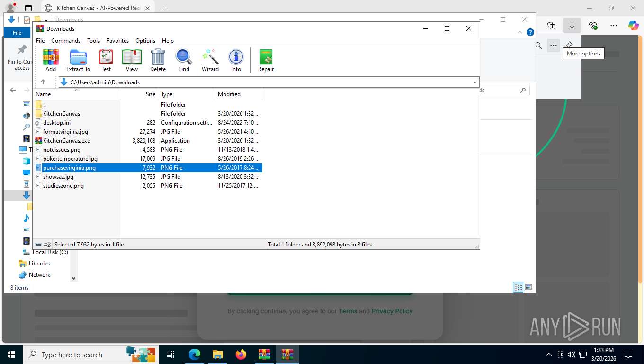Click the Test archive toolbar icon
The image size is (644, 364).
[x=106, y=60]
